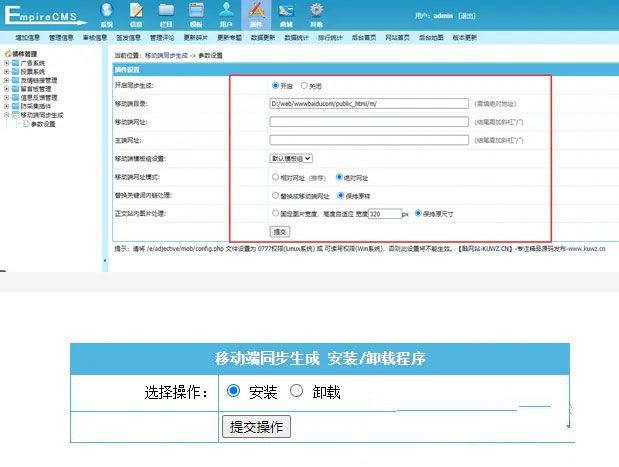Expand the 广告系统 tree node

coord(6,63)
